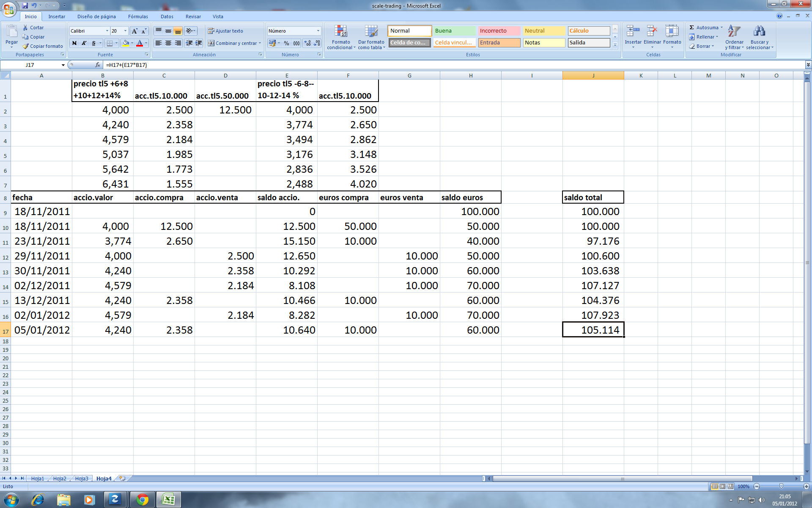Click the Autosuma sigma icon
Image resolution: width=812 pixels, height=508 pixels.
pyautogui.click(x=692, y=28)
